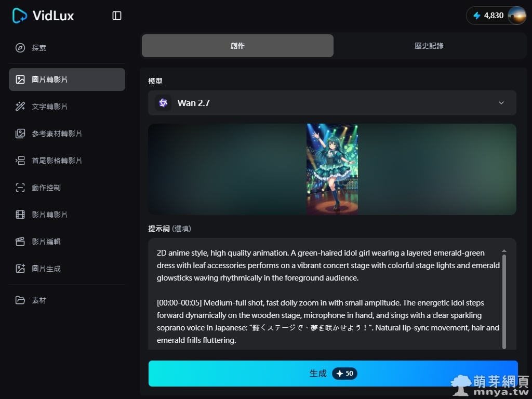Open the 素材 library
Image resolution: width=532 pixels, height=399 pixels.
(x=67, y=300)
